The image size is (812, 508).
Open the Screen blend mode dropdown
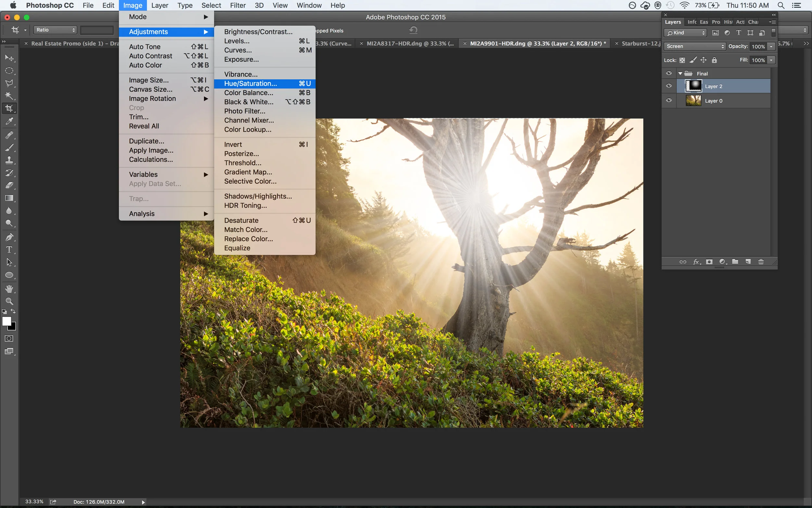pyautogui.click(x=694, y=46)
